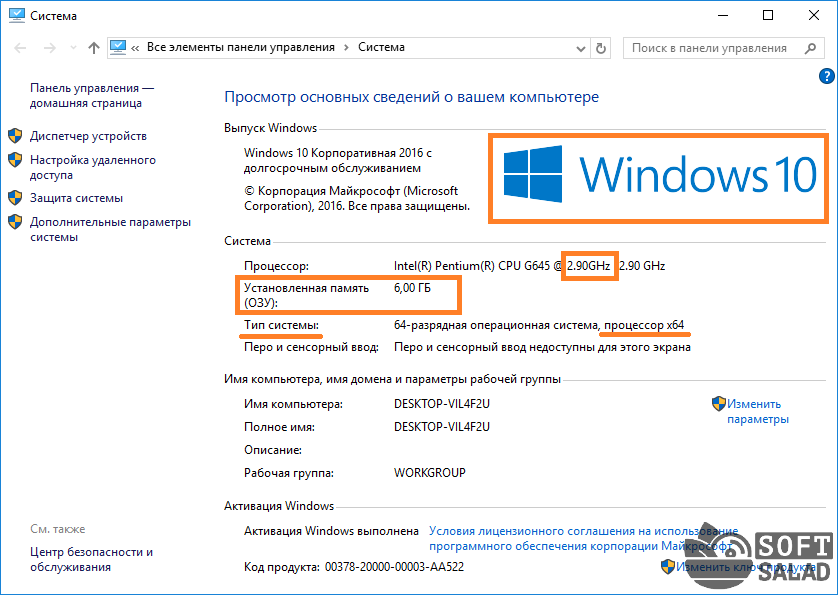838x595 pixels.
Task: Expand the address bar history chevron
Action: (581, 49)
